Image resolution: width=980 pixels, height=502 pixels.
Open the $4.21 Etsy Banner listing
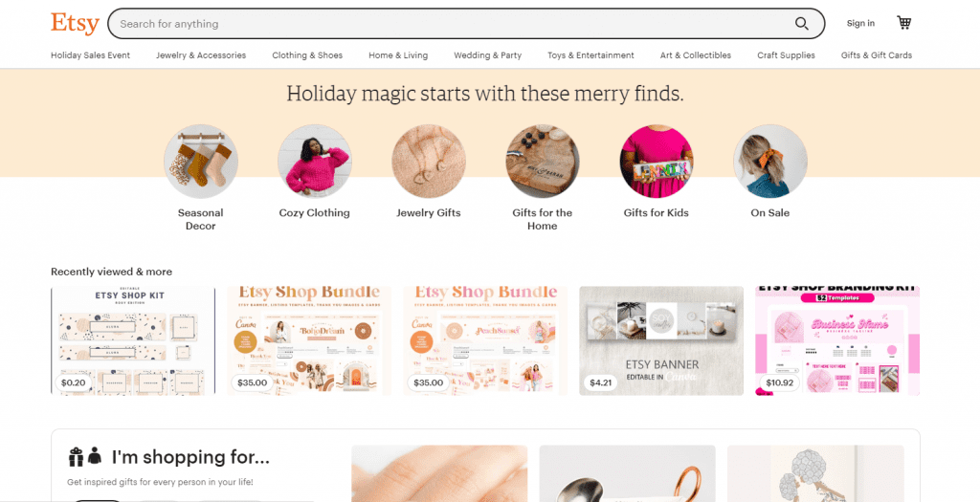point(661,340)
